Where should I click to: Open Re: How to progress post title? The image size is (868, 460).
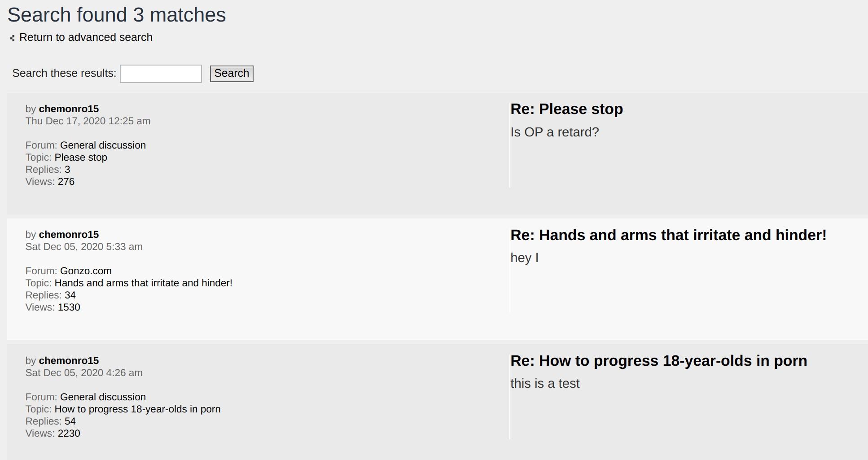(658, 361)
